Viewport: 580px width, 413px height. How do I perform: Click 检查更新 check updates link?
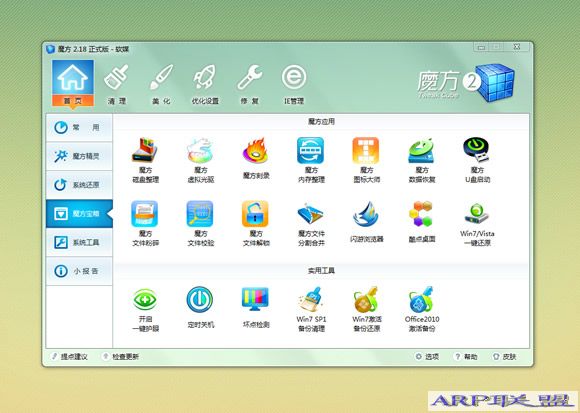click(121, 357)
